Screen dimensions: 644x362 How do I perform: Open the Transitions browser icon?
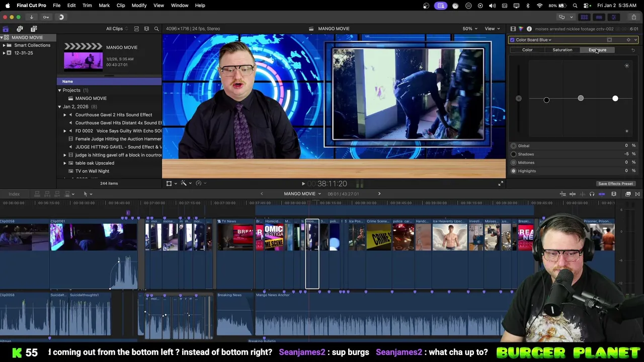(637, 194)
